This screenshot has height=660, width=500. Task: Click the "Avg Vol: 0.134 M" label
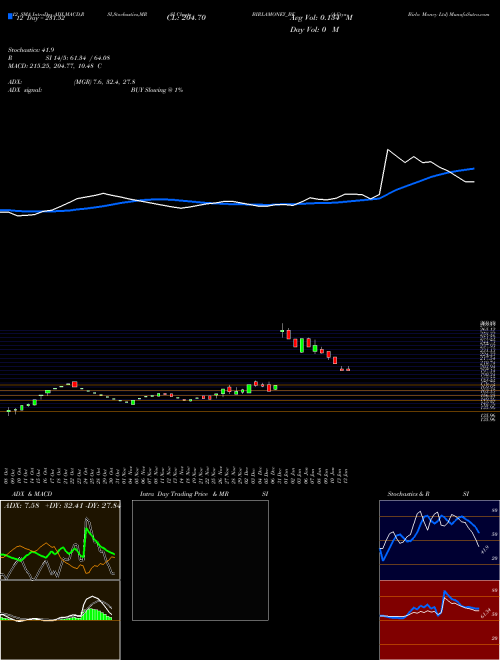pos(321,18)
